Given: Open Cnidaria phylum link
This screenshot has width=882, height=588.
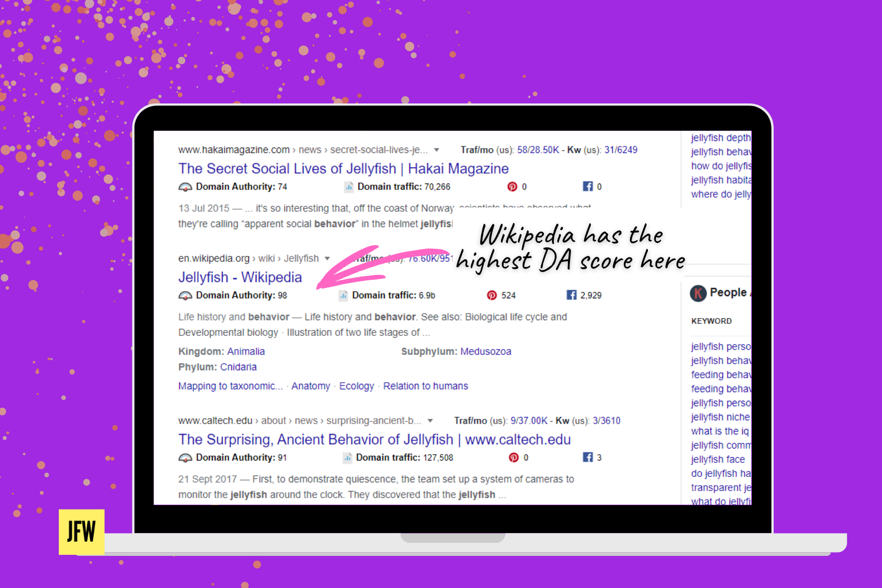Looking at the screenshot, I should pos(238,367).
